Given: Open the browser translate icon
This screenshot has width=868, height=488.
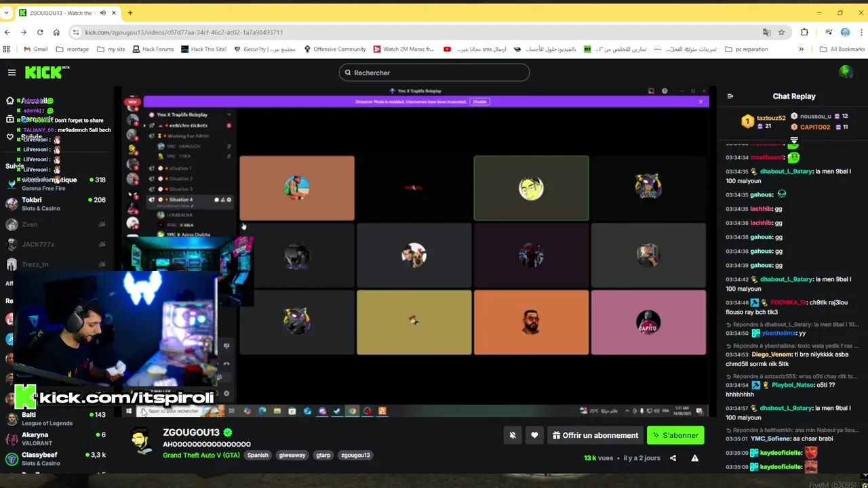Looking at the screenshot, I should point(766,32).
